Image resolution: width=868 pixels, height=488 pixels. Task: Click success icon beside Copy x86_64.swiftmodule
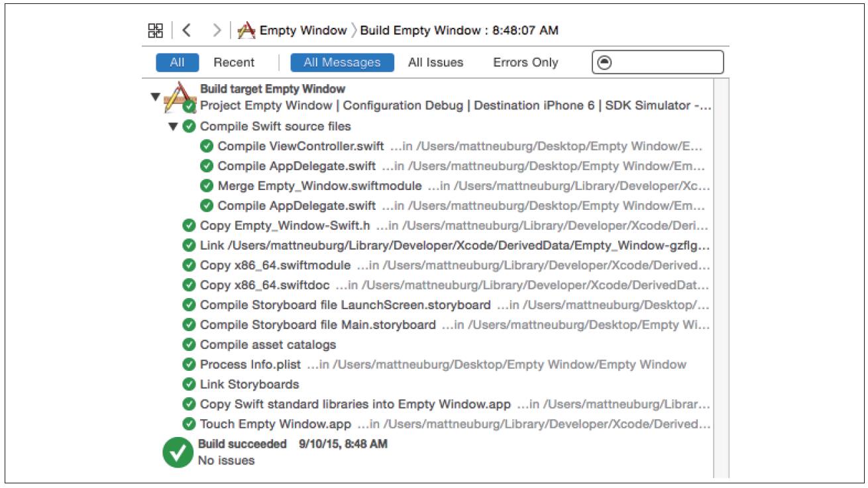(189, 266)
